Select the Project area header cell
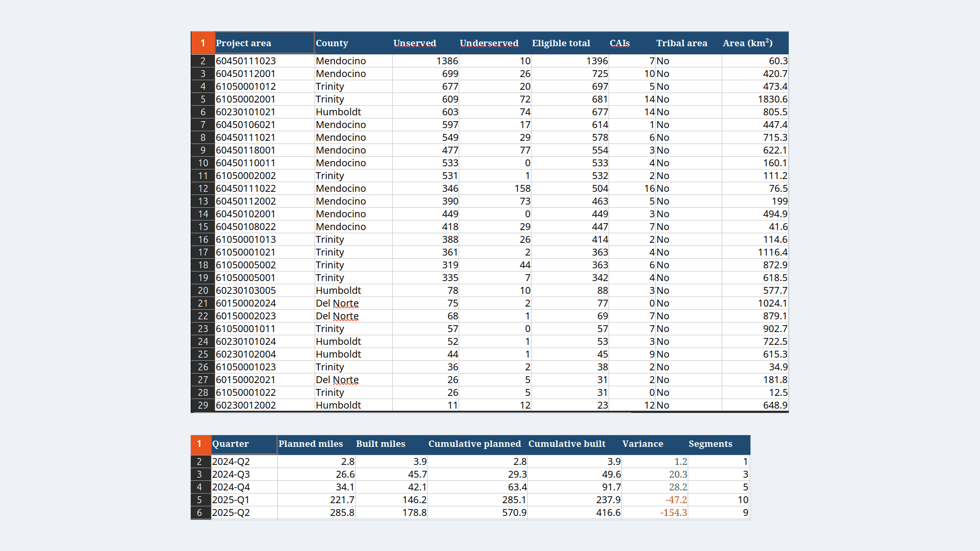Image resolution: width=980 pixels, height=551 pixels. pos(265,43)
